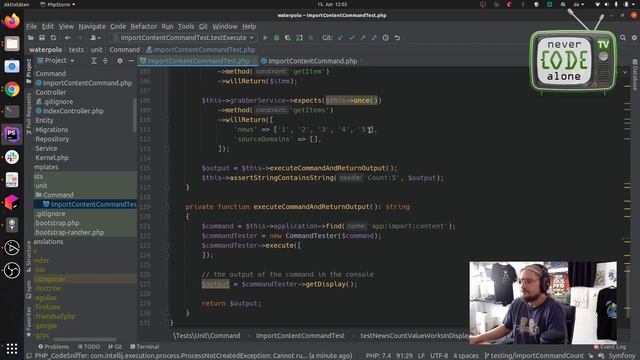Viewport: 640px width, 360px height.
Task: Open the Navigate menu
Action: point(92,27)
